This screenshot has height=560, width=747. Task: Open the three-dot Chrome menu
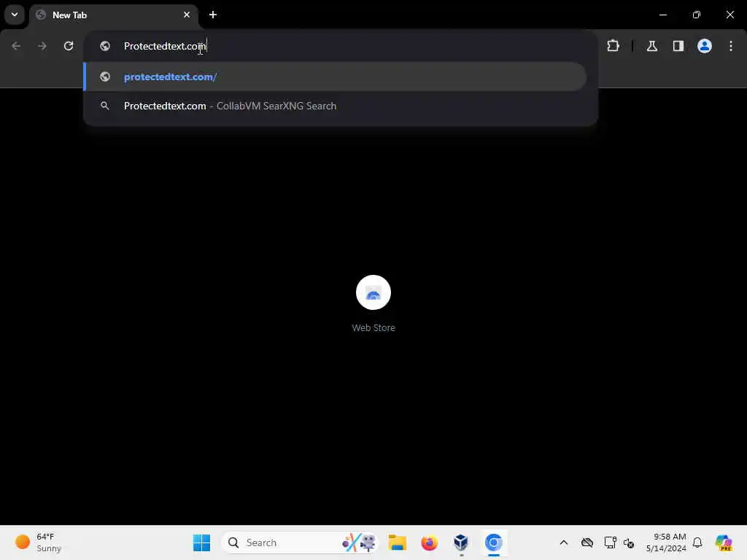click(x=731, y=46)
